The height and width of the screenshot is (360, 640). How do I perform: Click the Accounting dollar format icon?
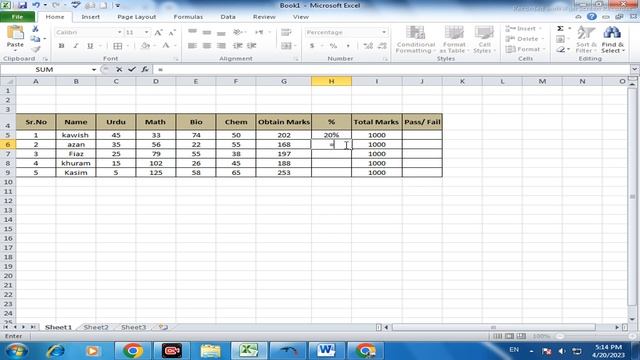(x=312, y=46)
